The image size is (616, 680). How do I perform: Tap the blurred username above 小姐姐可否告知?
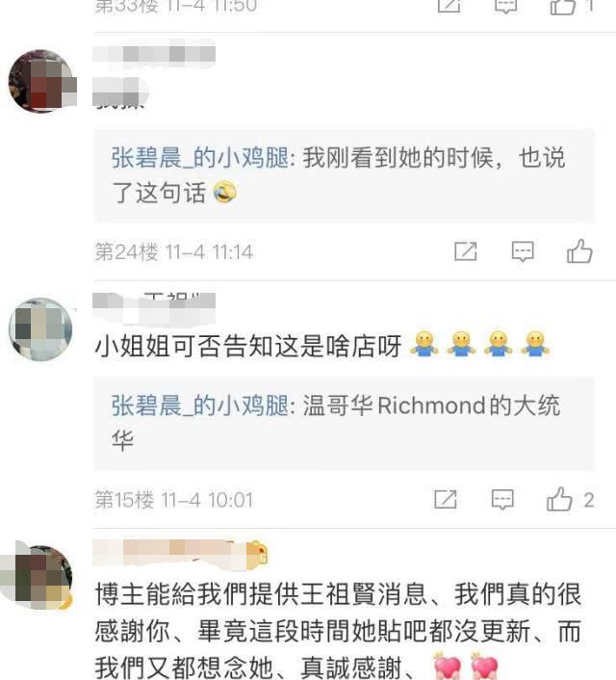click(x=154, y=308)
